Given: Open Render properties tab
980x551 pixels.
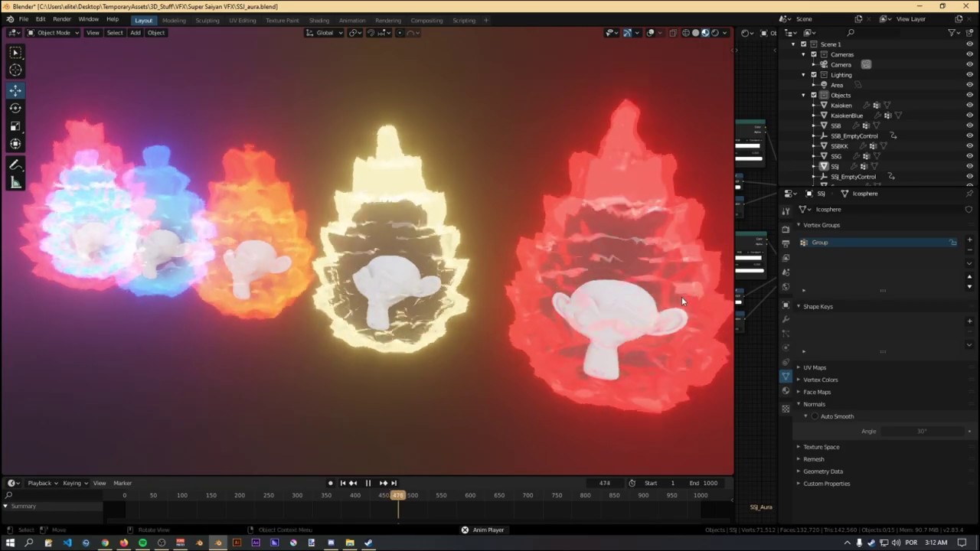Looking at the screenshot, I should 786,229.
